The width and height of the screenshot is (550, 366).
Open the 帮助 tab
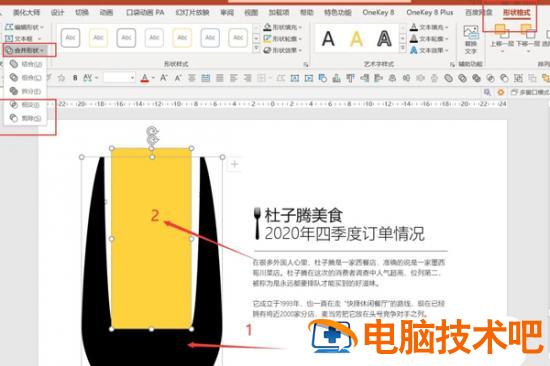coord(307,13)
